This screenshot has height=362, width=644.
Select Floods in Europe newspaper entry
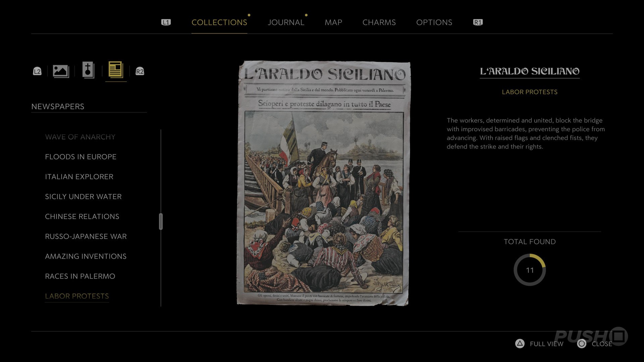click(80, 157)
